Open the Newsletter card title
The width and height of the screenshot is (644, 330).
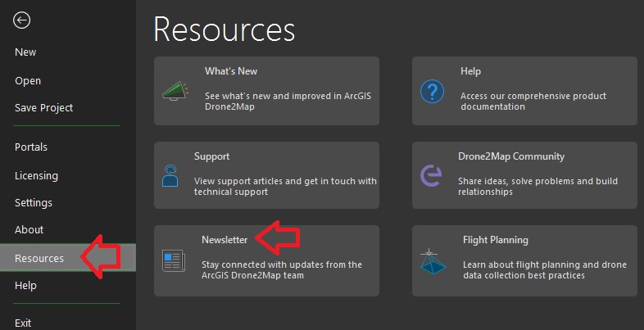224,240
